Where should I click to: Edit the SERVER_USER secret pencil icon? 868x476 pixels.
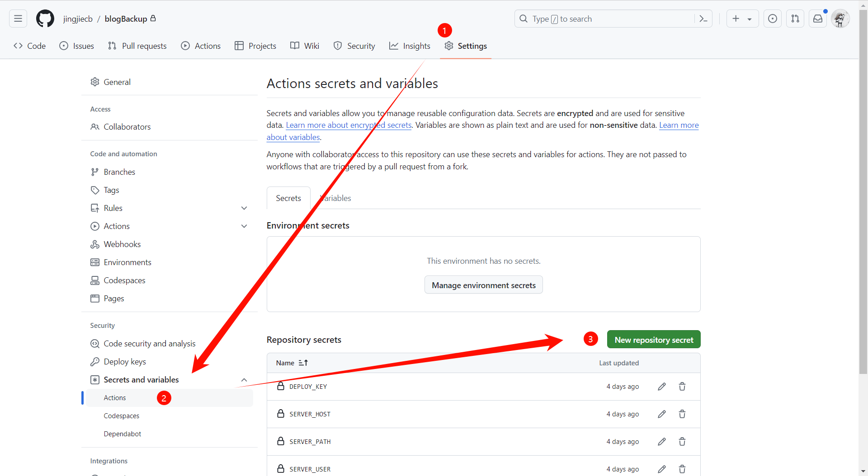(662, 469)
